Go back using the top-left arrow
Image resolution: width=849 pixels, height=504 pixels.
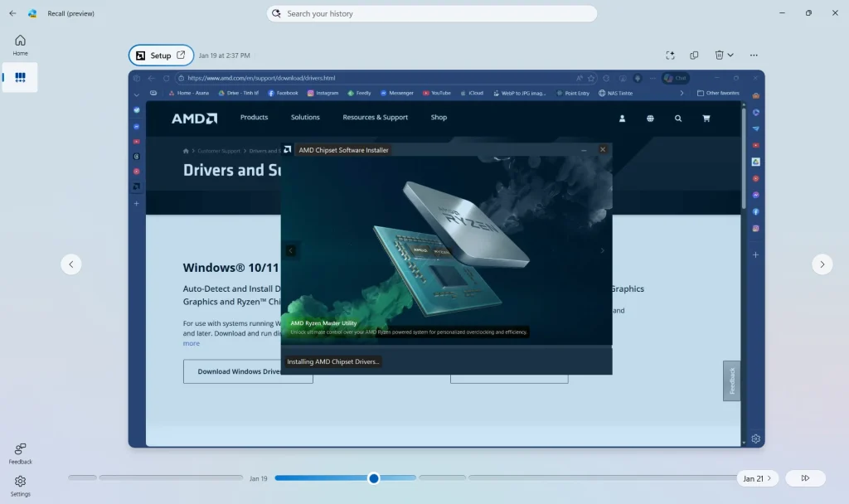coord(12,13)
